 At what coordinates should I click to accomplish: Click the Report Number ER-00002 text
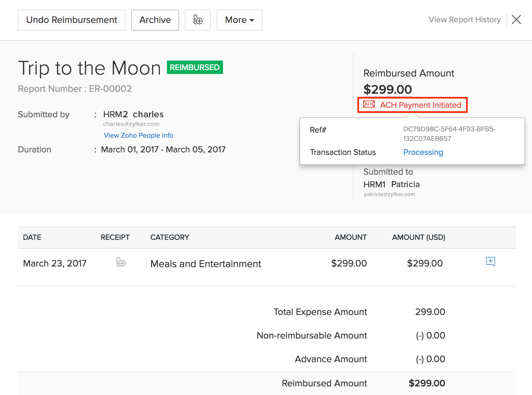click(75, 89)
